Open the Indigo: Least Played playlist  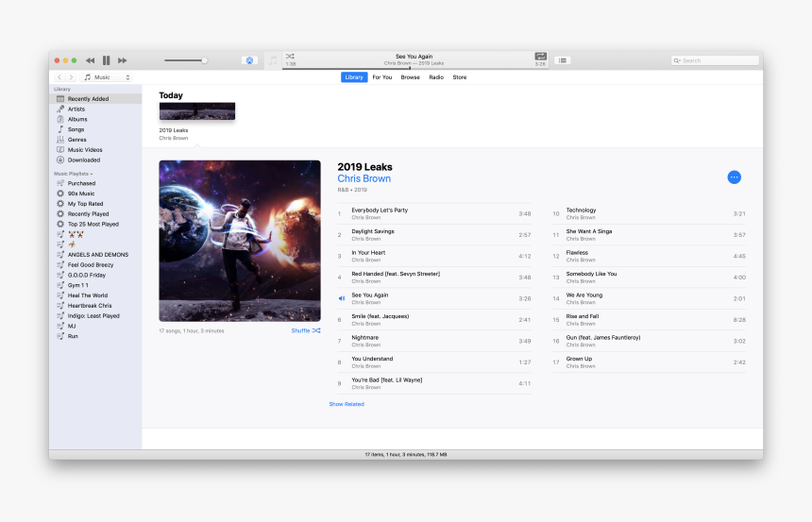pos(95,316)
